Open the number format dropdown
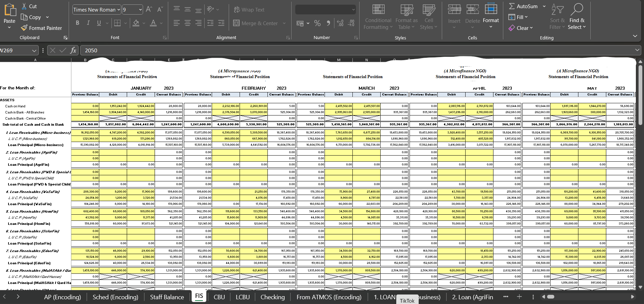 pyautogui.click(x=353, y=10)
